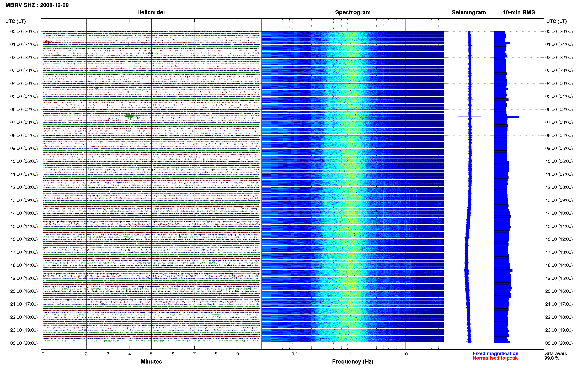The height and width of the screenshot is (368, 588).
Task: Click the '10' frequency tick label
Action: [405, 354]
